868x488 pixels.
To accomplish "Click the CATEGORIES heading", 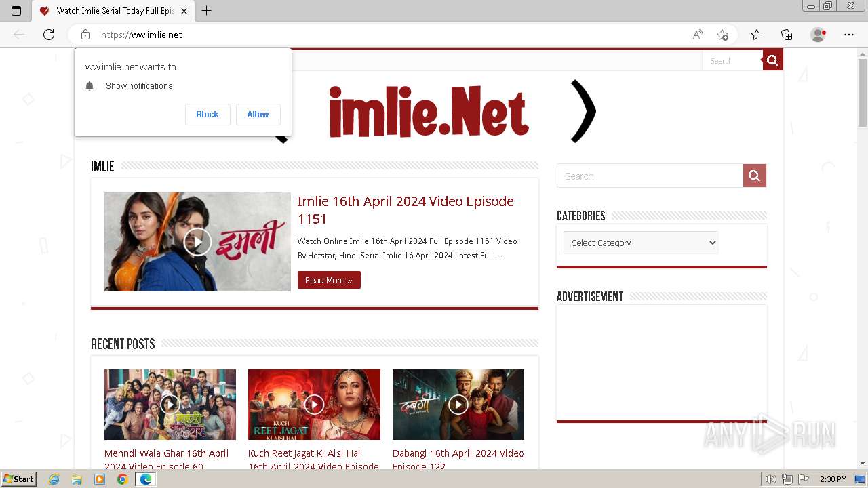I will pyautogui.click(x=581, y=216).
